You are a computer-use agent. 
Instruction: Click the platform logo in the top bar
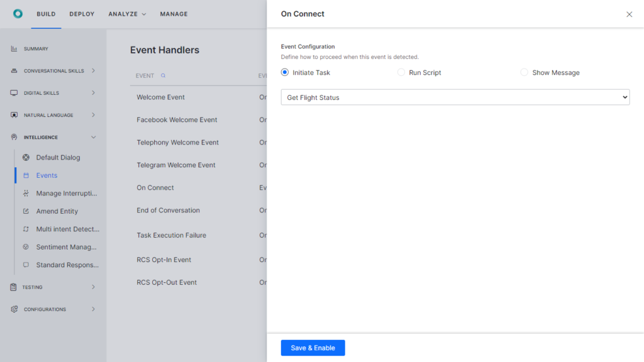click(x=18, y=13)
